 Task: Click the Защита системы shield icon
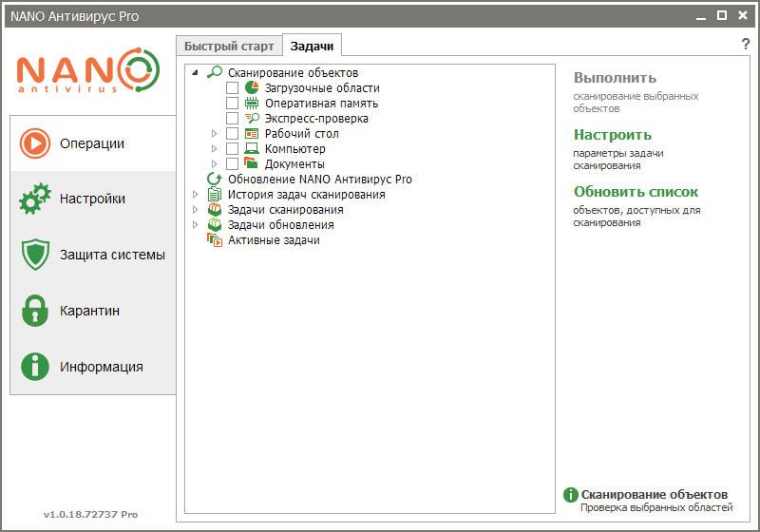click(35, 255)
